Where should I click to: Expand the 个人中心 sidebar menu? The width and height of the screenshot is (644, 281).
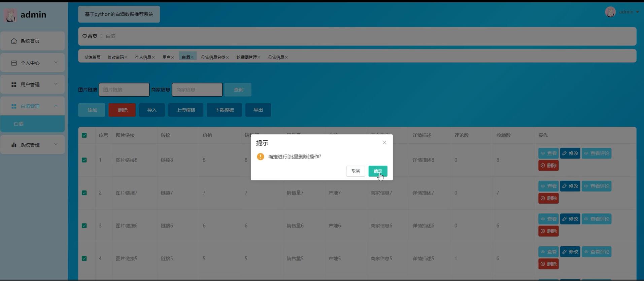pyautogui.click(x=32, y=63)
